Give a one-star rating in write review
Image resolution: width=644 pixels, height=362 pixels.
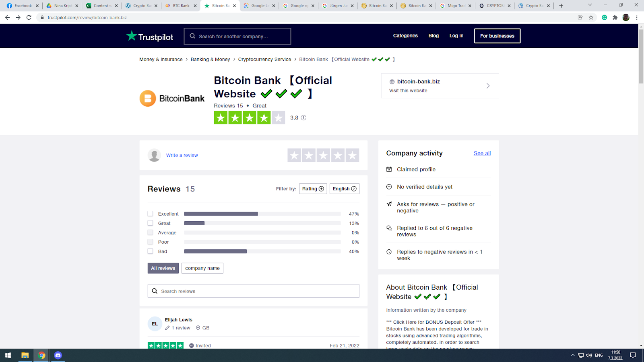pos(294,155)
